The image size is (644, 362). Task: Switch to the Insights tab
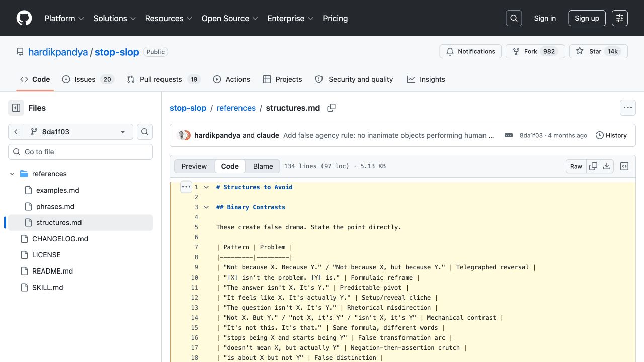pos(426,79)
